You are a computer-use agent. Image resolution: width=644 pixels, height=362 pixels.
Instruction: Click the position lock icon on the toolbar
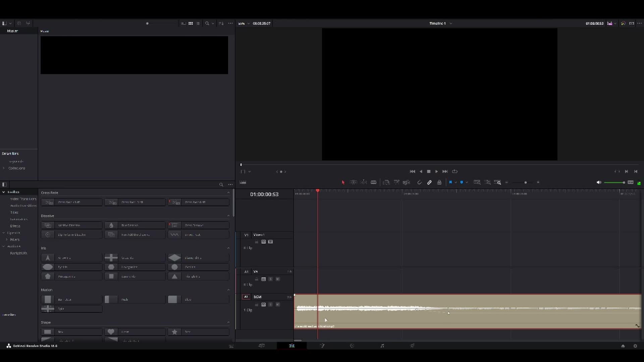click(439, 182)
